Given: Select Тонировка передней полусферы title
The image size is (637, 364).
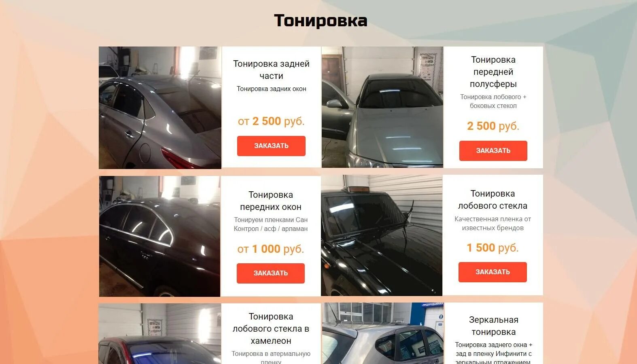Looking at the screenshot, I should pyautogui.click(x=493, y=72).
